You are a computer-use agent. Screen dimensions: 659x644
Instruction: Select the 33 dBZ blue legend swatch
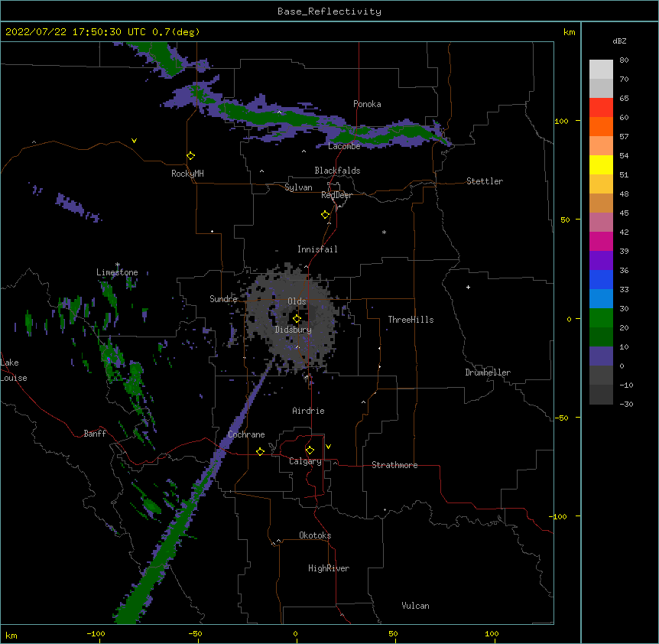(x=601, y=279)
